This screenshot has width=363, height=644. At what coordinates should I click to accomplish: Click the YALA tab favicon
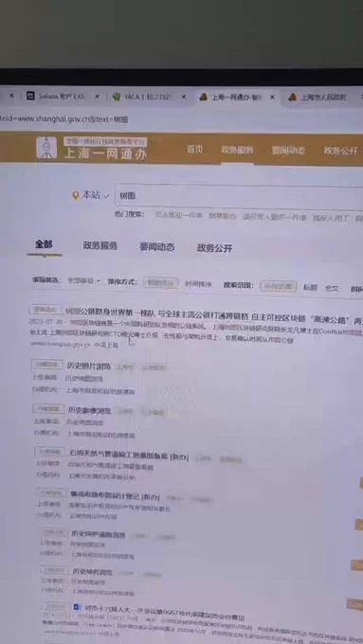[x=118, y=97]
